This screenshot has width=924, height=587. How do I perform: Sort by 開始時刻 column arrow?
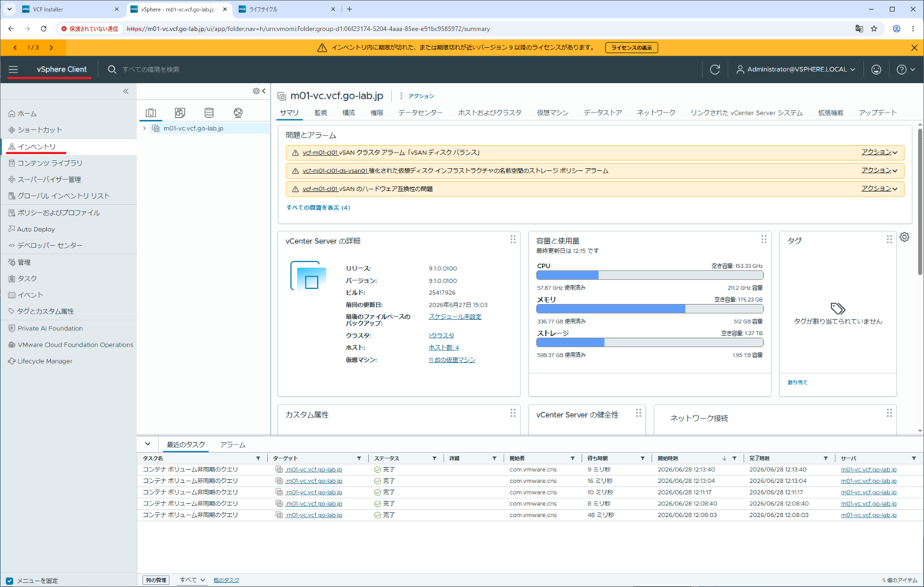point(724,458)
